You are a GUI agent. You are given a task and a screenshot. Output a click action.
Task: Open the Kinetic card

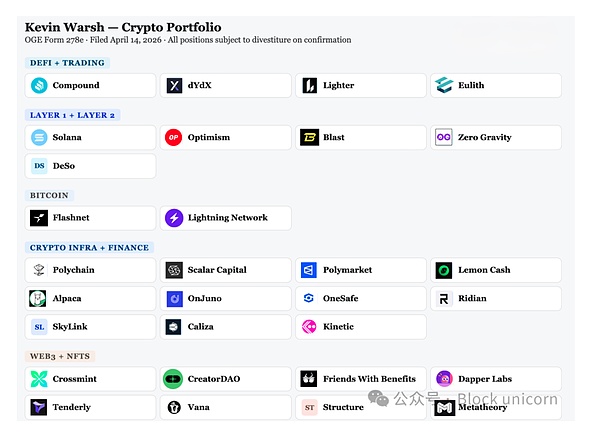[x=361, y=326]
